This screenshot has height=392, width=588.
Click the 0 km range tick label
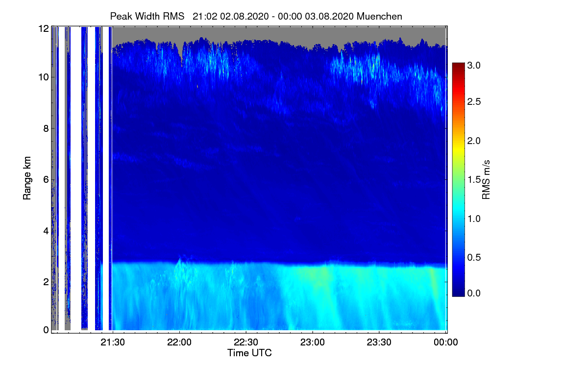pos(46,330)
